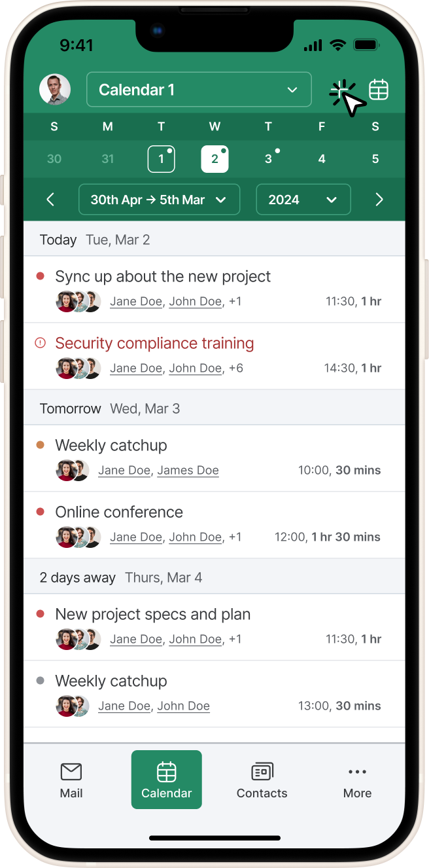Open Sync up about the new project event

[x=163, y=276]
